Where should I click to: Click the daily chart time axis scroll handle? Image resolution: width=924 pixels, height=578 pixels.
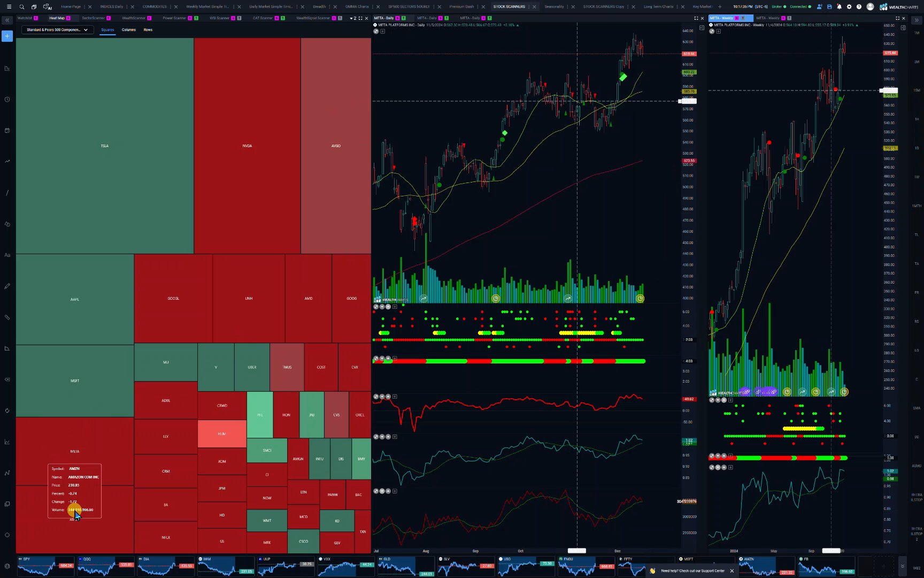(x=576, y=551)
